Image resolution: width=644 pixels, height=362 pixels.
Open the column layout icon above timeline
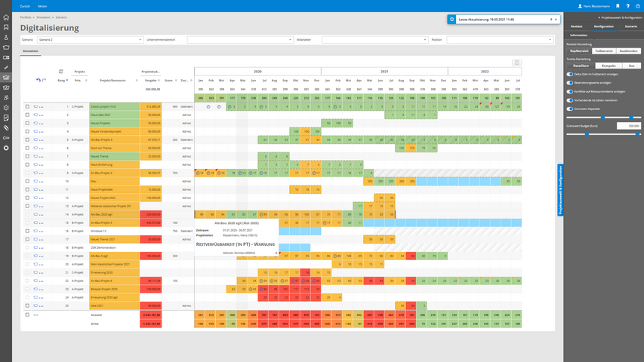tap(516, 63)
